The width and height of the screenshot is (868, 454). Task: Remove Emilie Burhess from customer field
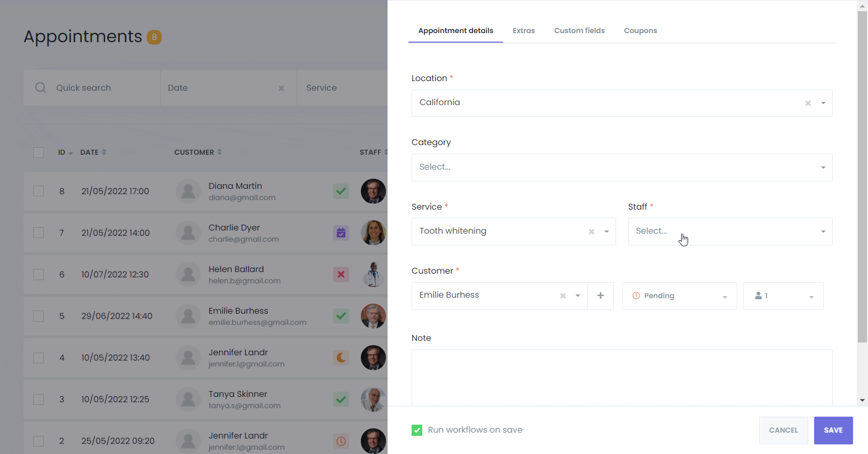coord(563,296)
